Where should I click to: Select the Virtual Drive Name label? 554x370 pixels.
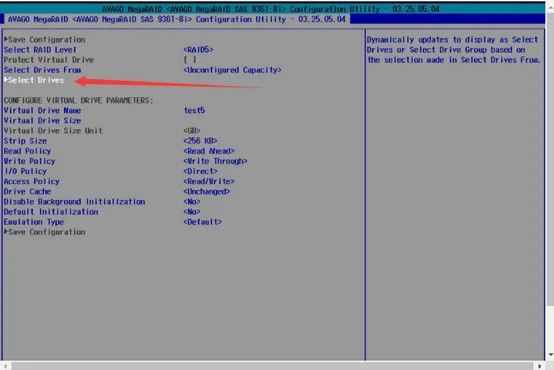[x=42, y=111]
